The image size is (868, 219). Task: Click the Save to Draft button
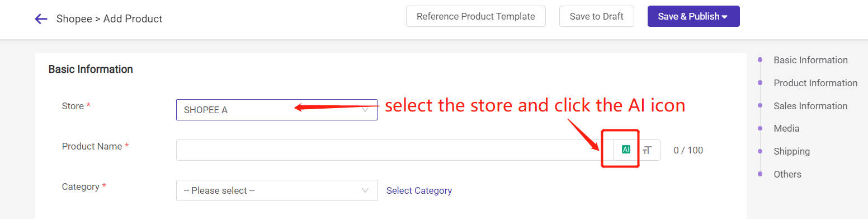[596, 16]
